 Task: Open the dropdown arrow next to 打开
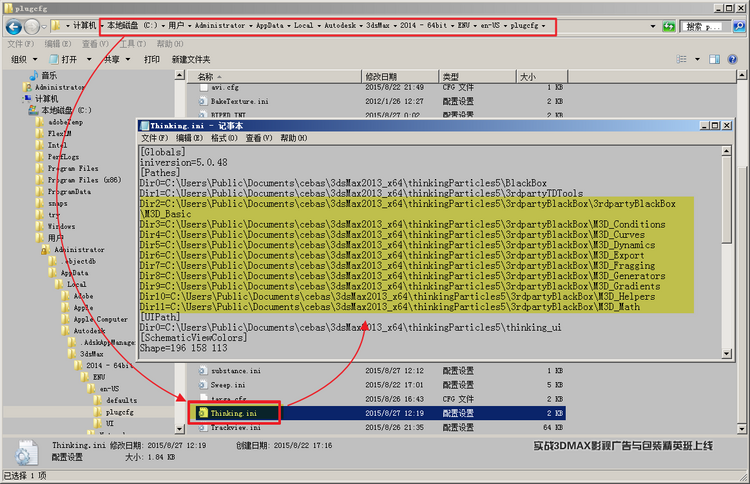[89, 59]
